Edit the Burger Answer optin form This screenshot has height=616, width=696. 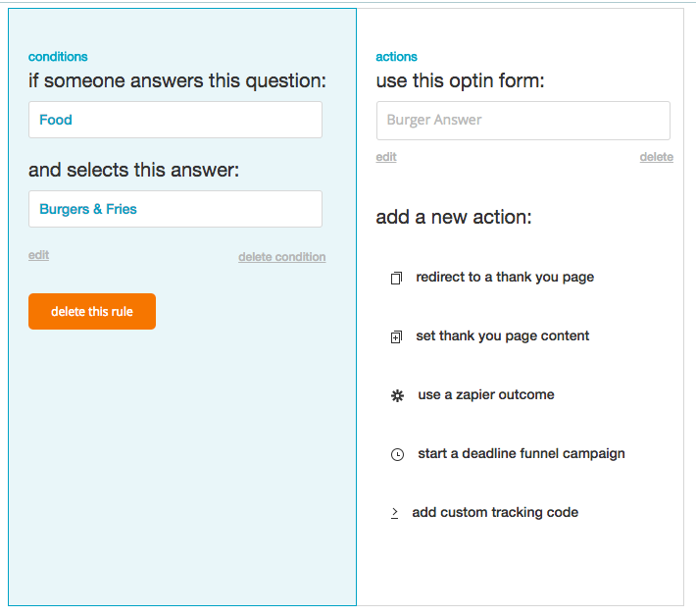point(386,157)
